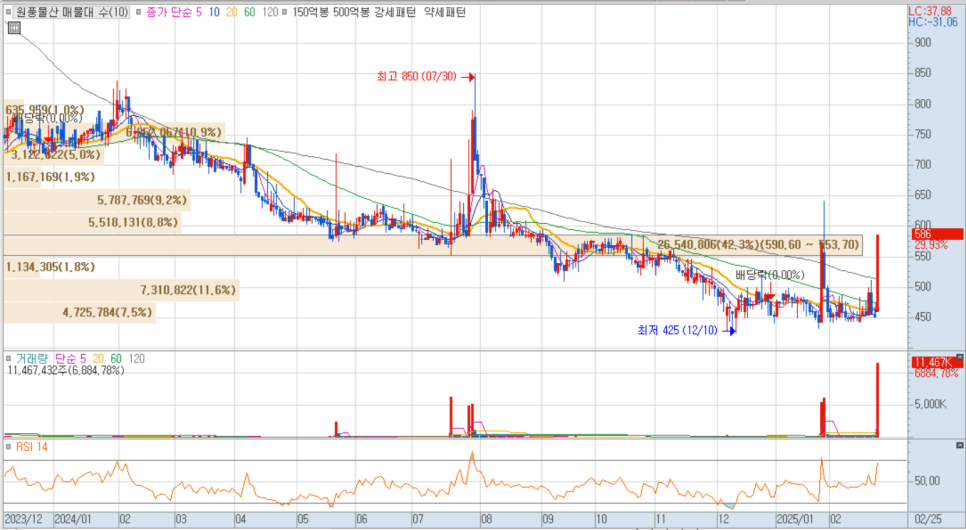Click square marker beside 150억봉 label
Screen dimensions: 966x530
pos(285,12)
